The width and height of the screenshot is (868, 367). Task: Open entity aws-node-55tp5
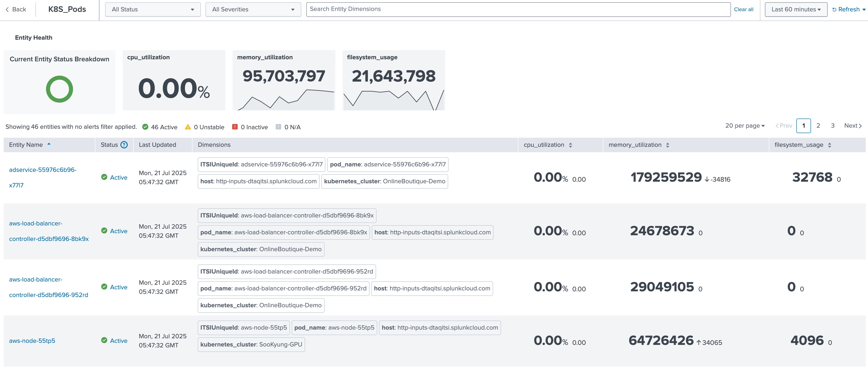coord(32,341)
